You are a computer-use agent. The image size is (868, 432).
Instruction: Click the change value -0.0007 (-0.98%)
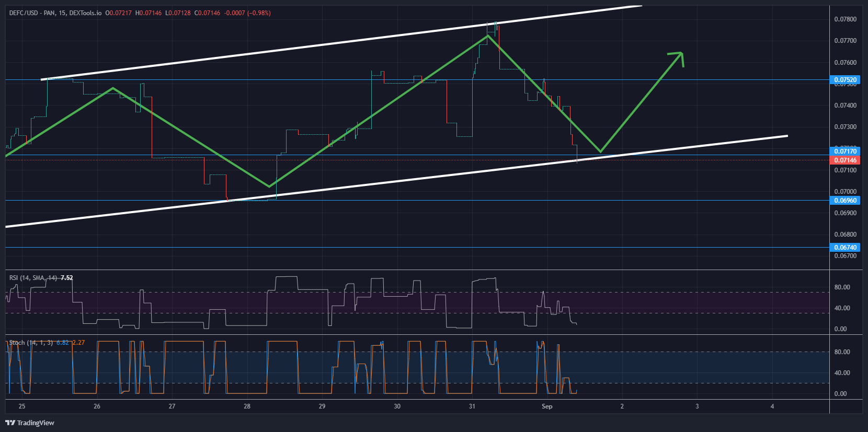point(247,13)
